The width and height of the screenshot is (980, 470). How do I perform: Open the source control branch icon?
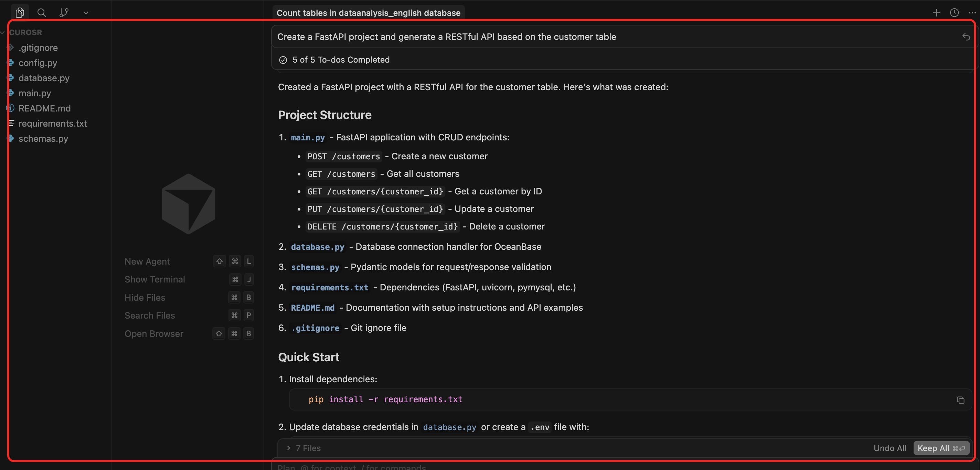click(x=64, y=12)
